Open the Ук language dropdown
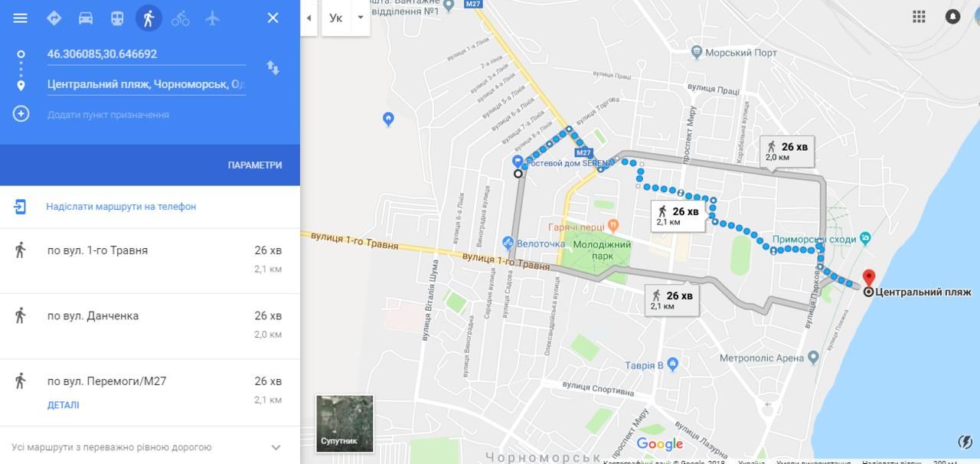Viewport: 980px width, 464px height. coord(346,18)
